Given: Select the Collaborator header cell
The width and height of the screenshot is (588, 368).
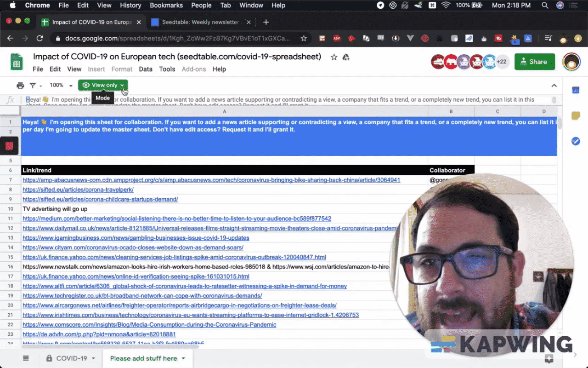Looking at the screenshot, I should pos(451,170).
